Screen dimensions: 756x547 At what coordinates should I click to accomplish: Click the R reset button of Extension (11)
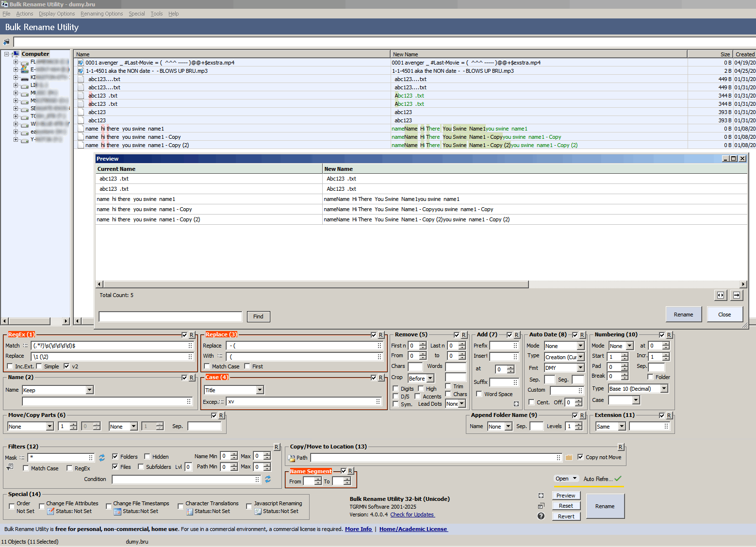pyautogui.click(x=669, y=415)
